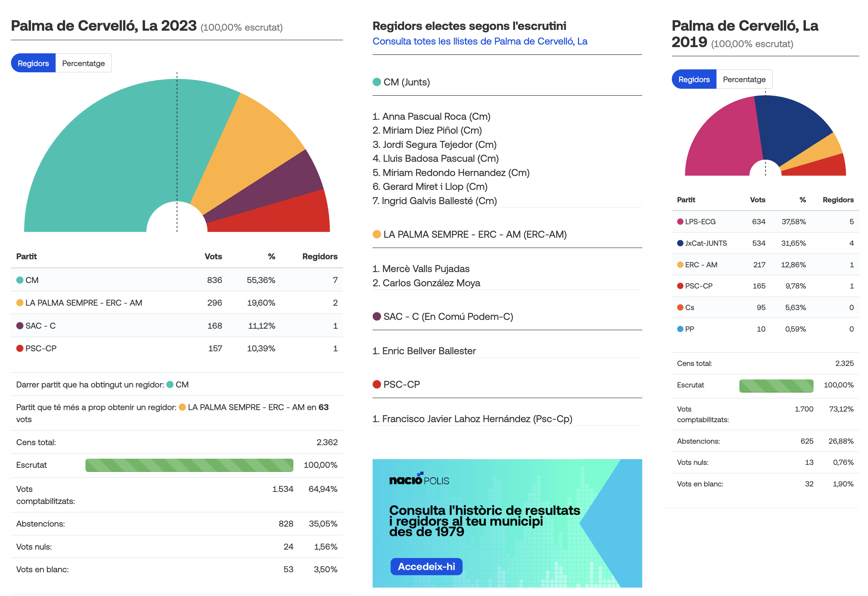Click the nació POLIS logo in the banner
The image size is (868, 596).
tap(419, 479)
